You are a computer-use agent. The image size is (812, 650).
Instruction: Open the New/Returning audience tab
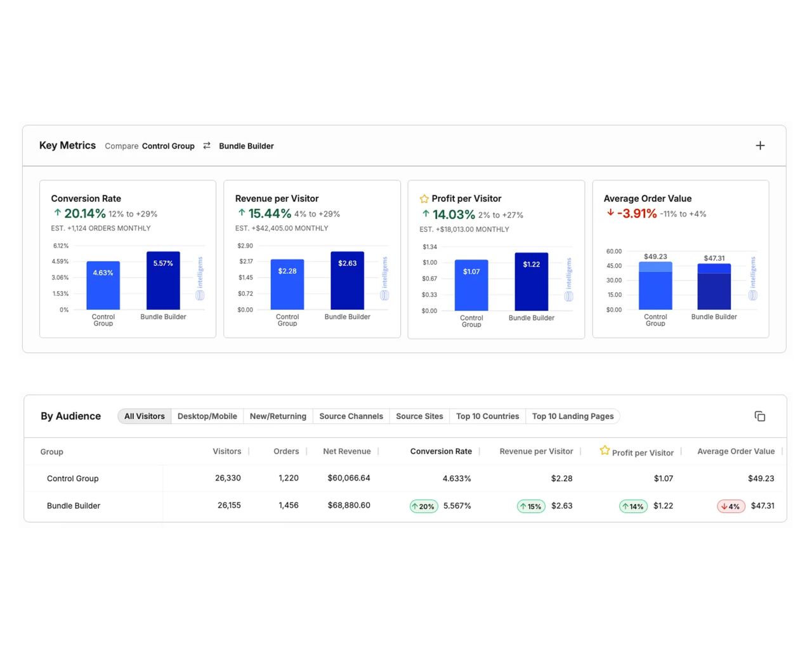click(278, 416)
